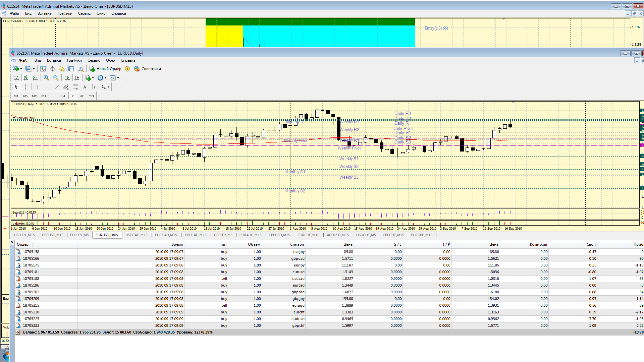This screenshot has width=644, height=362.
Task: Open the periodicity clock dropdown arrow
Action: click(x=105, y=78)
